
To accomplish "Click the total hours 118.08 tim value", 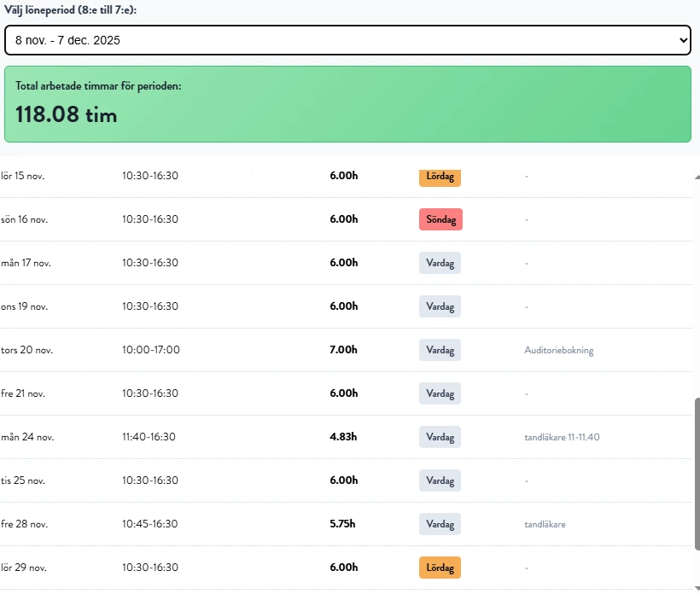I will click(67, 114).
